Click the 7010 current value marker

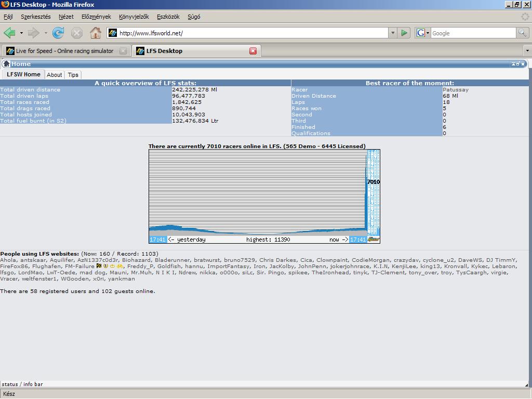click(374, 182)
